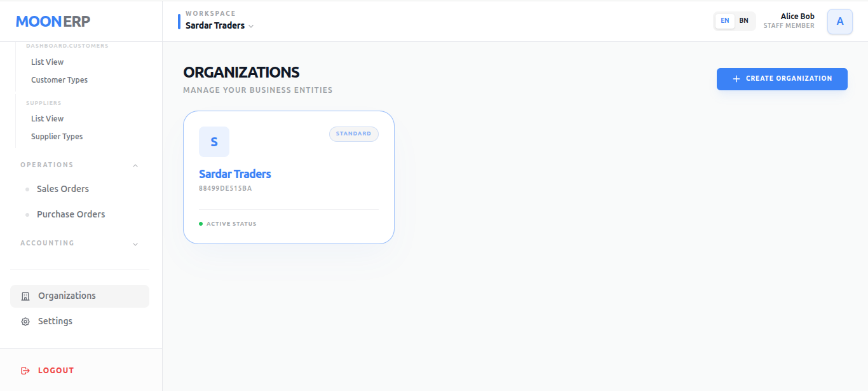Click the MoonERP logo
868x391 pixels.
click(53, 21)
